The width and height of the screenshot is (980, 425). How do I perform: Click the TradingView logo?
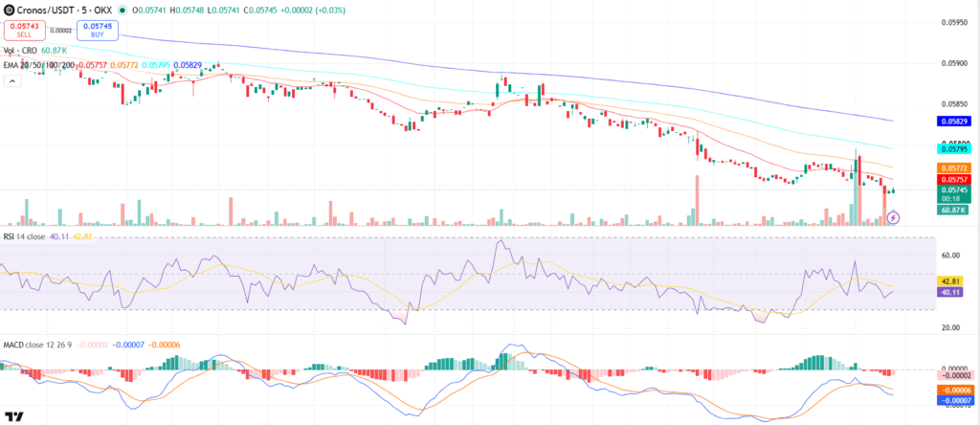(x=13, y=417)
